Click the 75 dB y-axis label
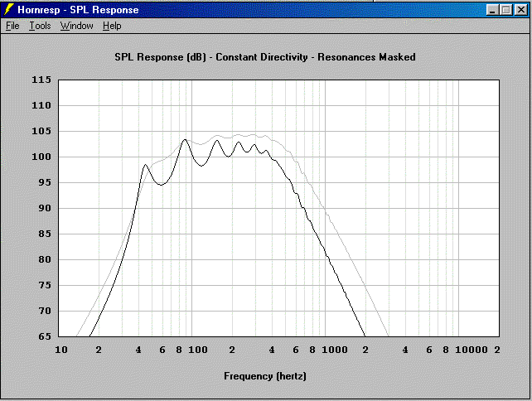 tap(45, 285)
